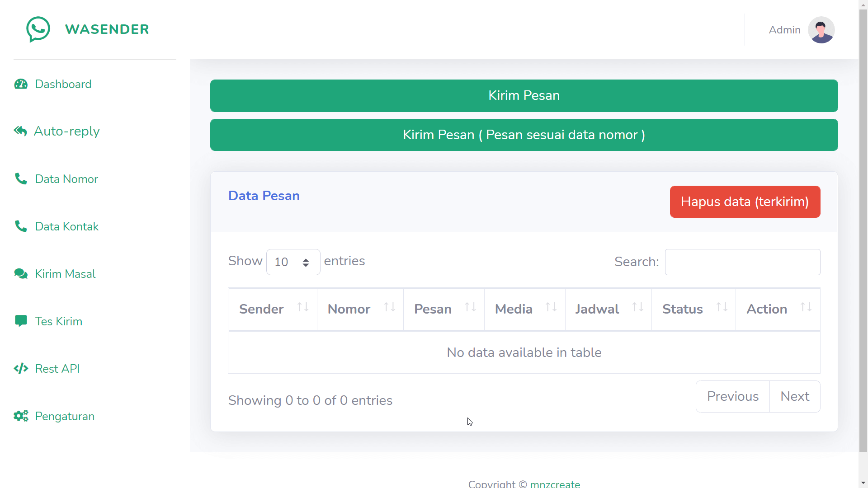Toggle sorting on the Sender column

[x=302, y=307]
